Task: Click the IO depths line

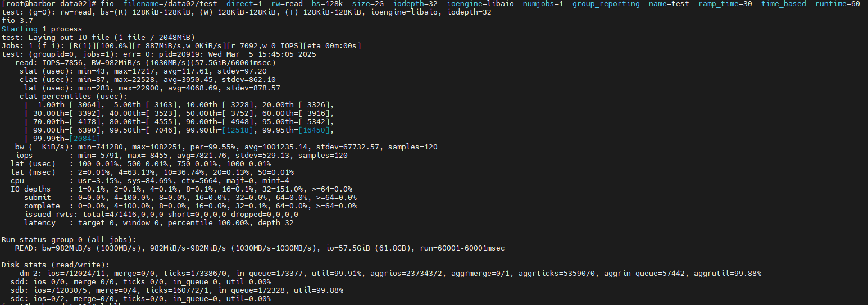Action: click(181, 189)
